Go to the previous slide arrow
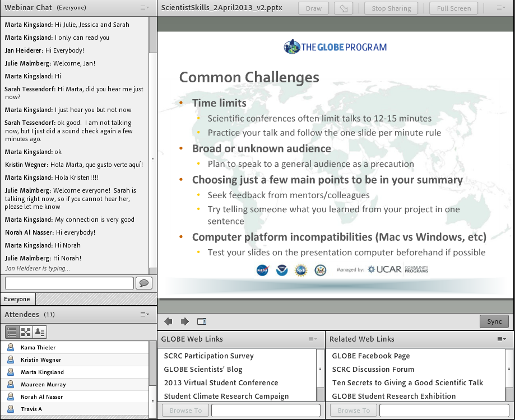Screen dimensions: 515x420 [168, 321]
